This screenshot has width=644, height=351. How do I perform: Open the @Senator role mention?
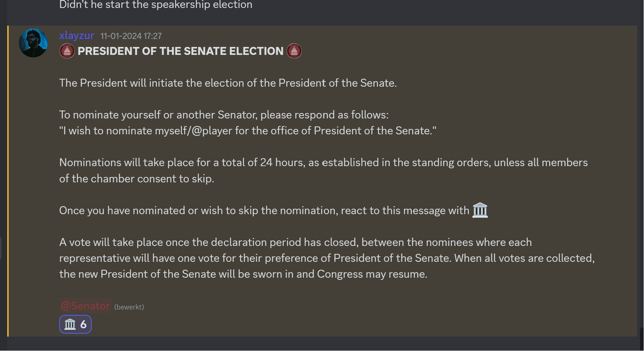85,306
